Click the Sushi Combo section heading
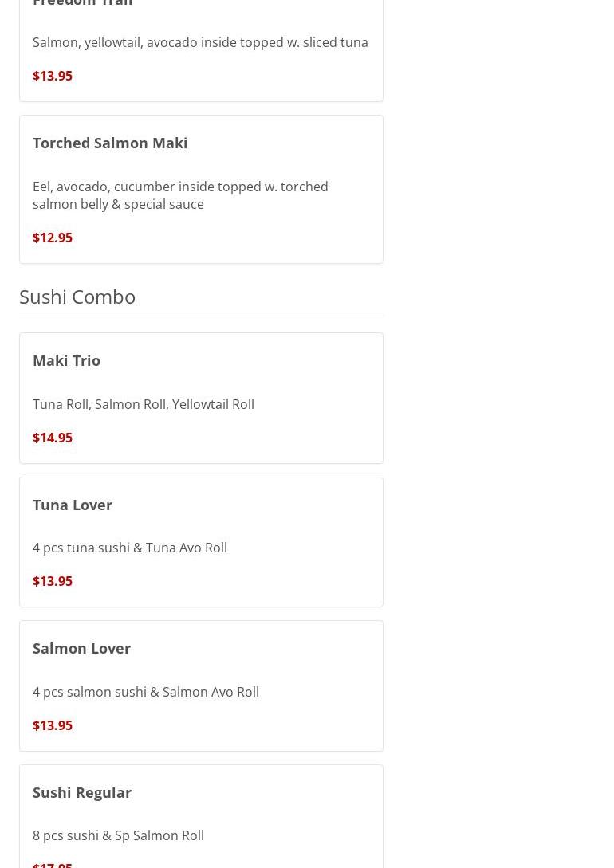This screenshot has height=868, width=614. pos(77,297)
